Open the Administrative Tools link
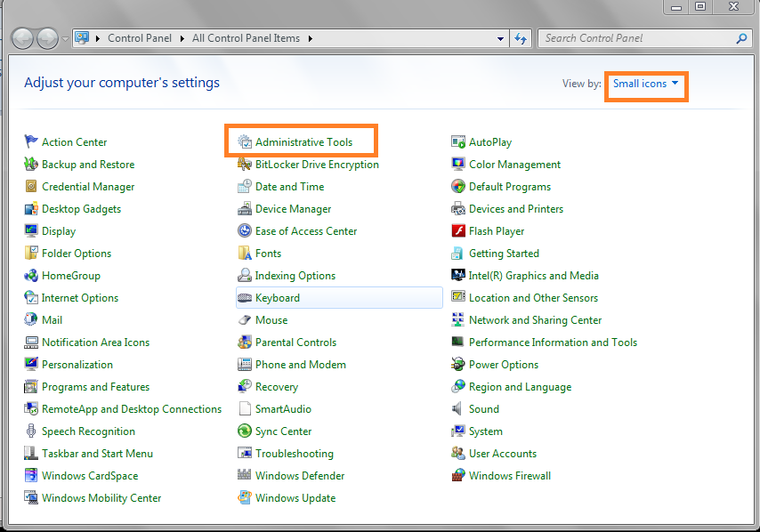The width and height of the screenshot is (760, 532). tap(303, 142)
